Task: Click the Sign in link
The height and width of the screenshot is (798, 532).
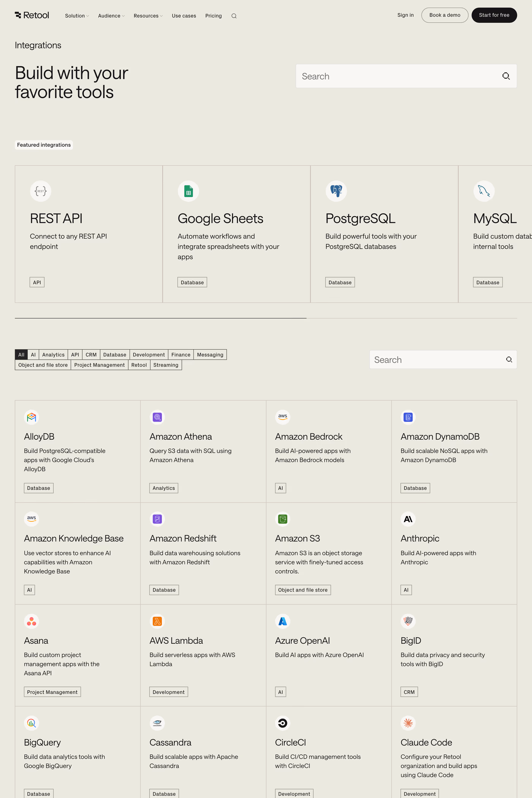Action: 405,15
